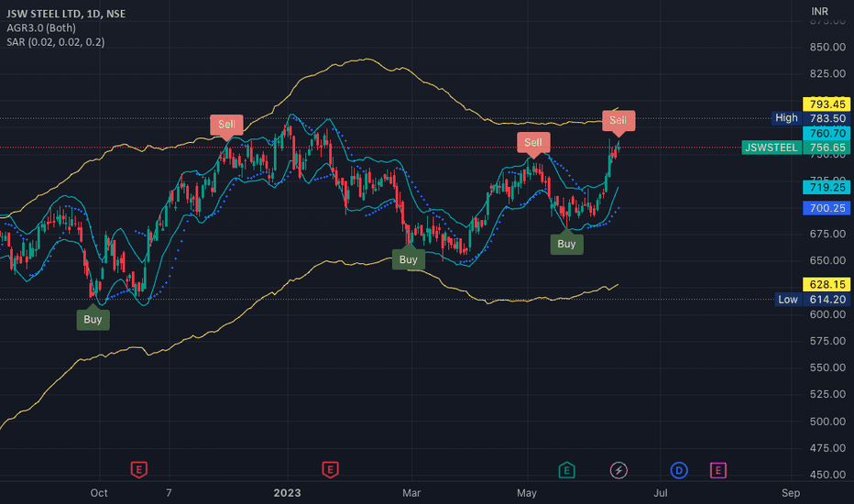Click the latest Sell signal label at right
Screen dimensions: 854x504
coord(619,122)
